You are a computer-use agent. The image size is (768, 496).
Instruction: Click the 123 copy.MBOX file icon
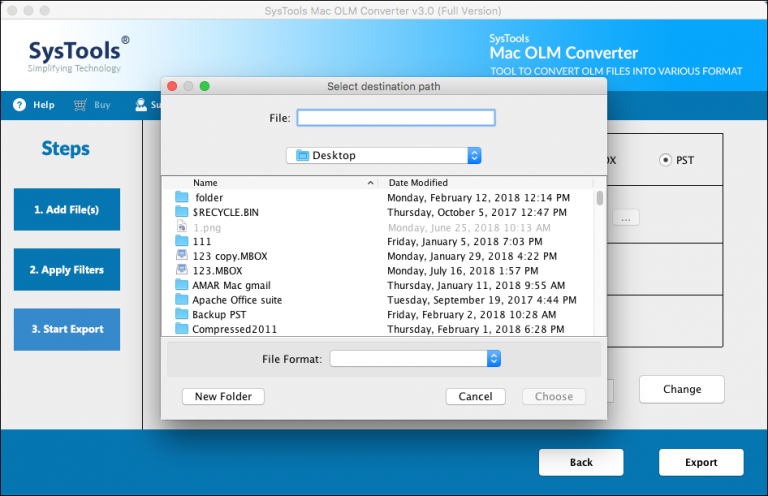182,256
